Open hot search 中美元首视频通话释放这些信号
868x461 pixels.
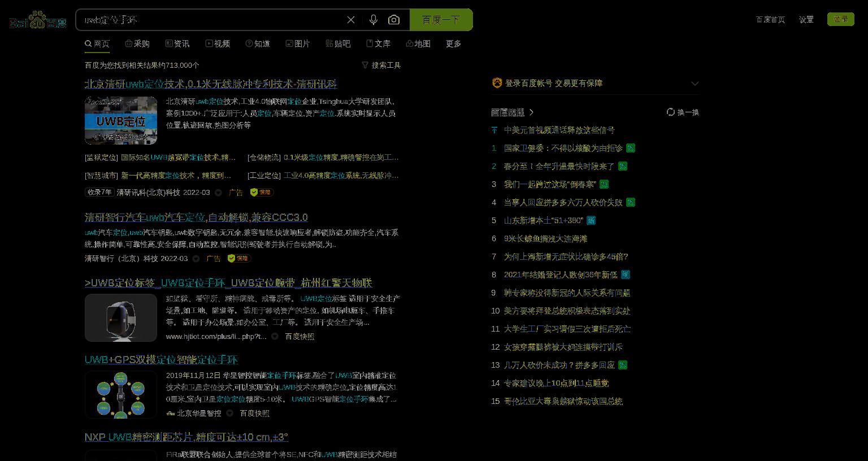[x=559, y=130]
